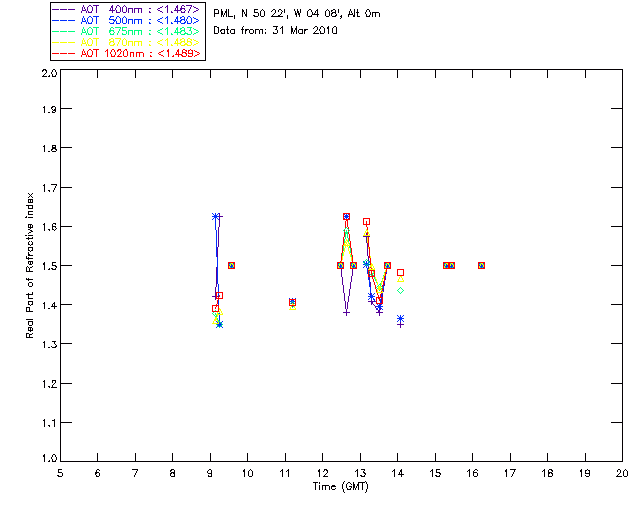Click the 1.0 label on the y-axis
This screenshot has width=640, height=512.
tap(49, 458)
